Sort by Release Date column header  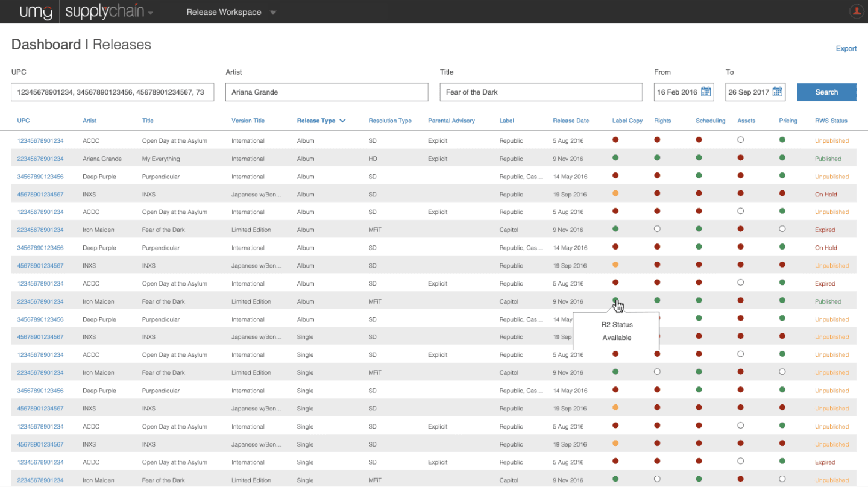point(571,121)
